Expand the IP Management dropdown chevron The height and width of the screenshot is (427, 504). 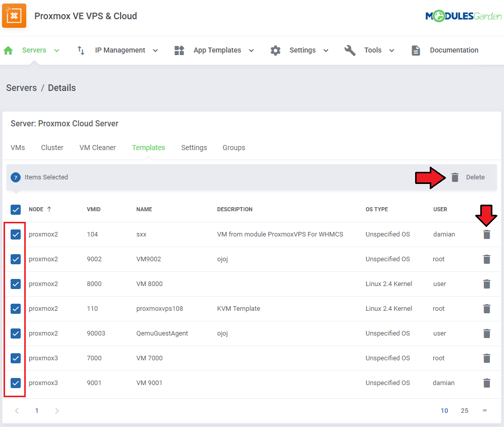pos(155,51)
